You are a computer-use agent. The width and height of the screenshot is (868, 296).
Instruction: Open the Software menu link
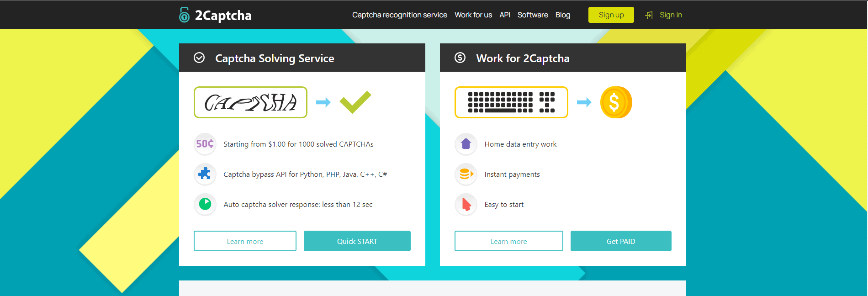point(533,15)
